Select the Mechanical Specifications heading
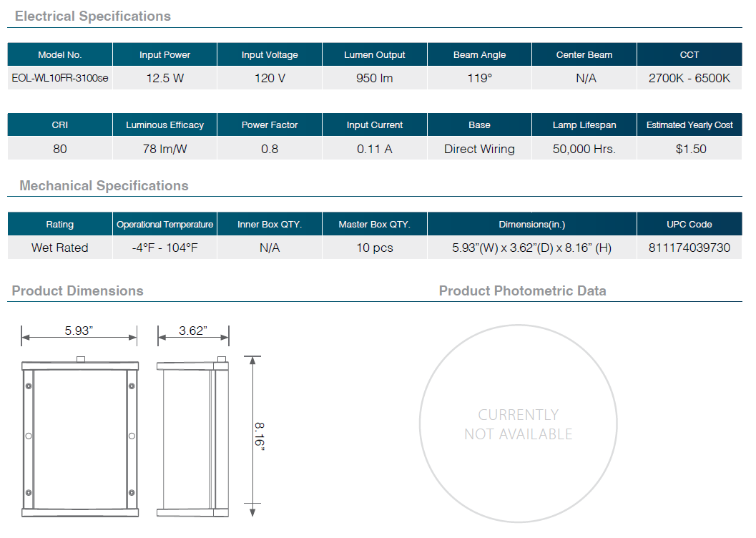This screenshot has height=538, width=756. pos(104,186)
